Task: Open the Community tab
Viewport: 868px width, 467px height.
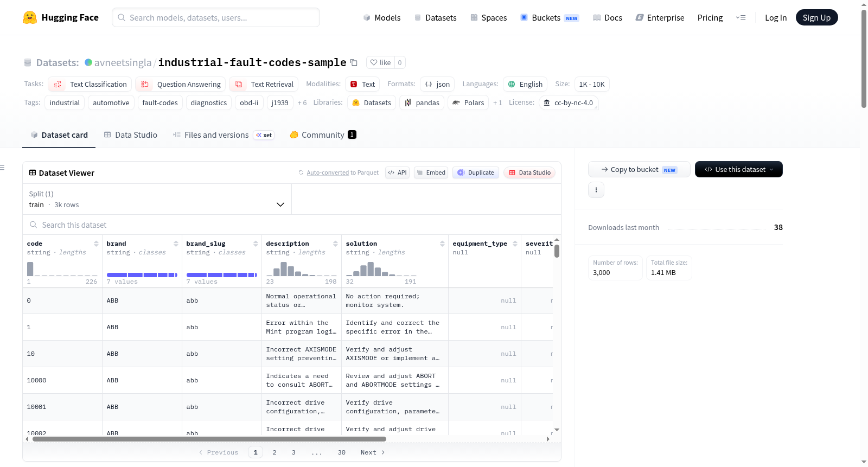Action: 323,135
